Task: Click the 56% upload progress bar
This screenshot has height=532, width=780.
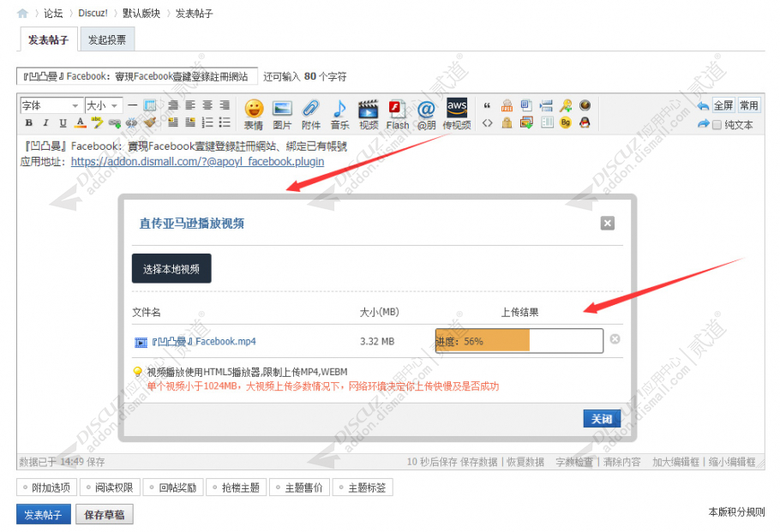Action: point(518,340)
